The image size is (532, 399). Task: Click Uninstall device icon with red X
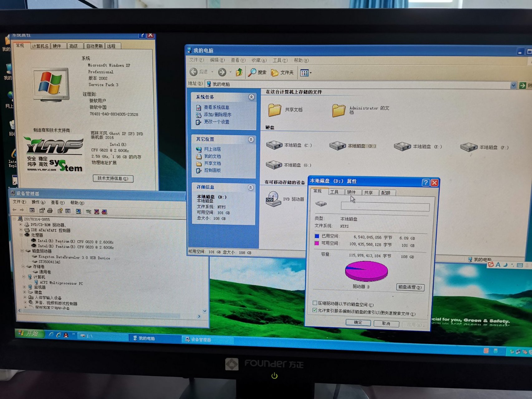[97, 212]
